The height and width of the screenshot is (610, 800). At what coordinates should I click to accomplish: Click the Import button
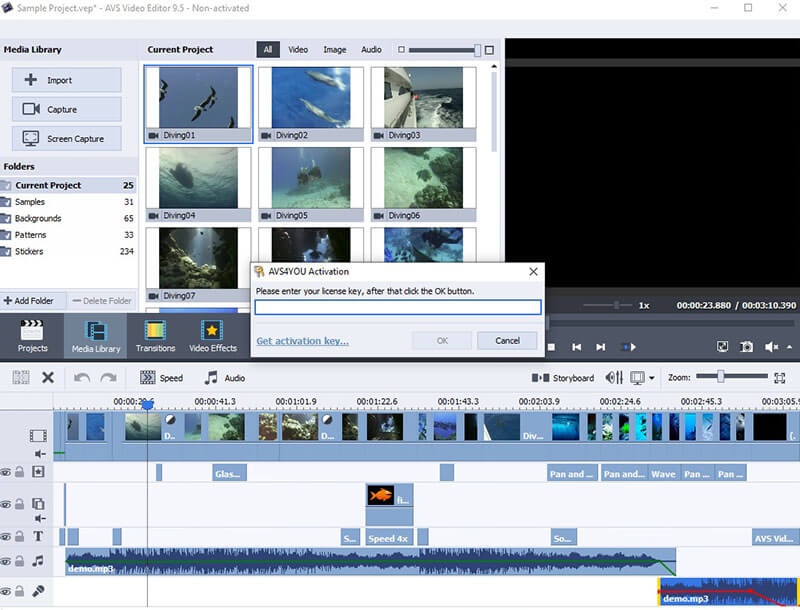66,80
